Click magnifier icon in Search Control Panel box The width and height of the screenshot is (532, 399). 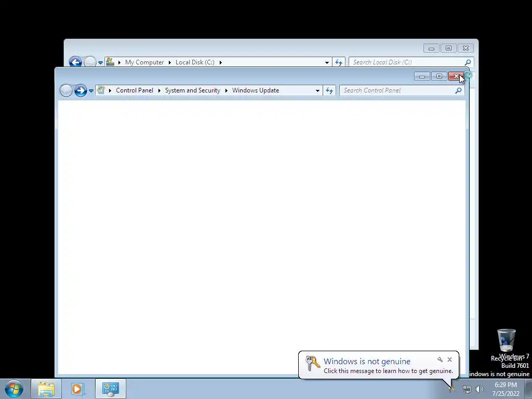pos(459,90)
